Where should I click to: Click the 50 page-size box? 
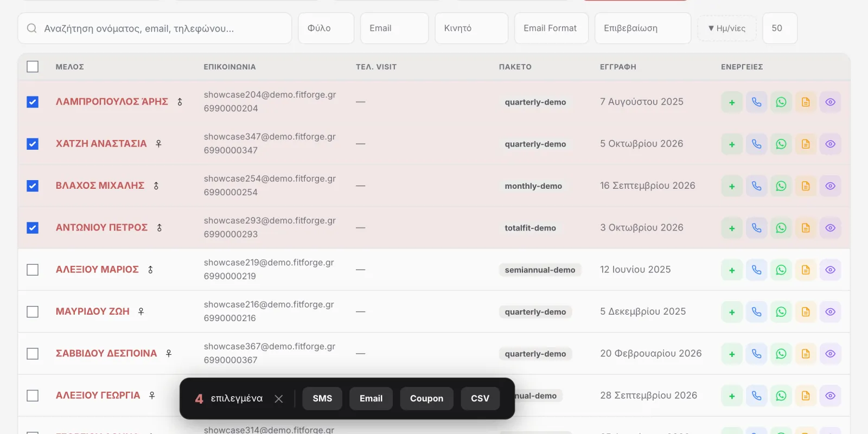[x=780, y=28]
